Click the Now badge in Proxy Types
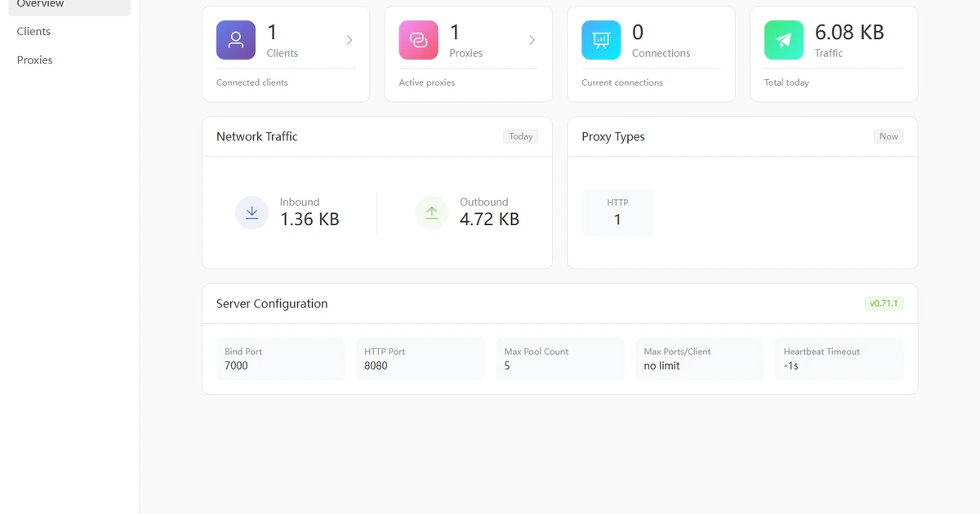 coord(889,136)
